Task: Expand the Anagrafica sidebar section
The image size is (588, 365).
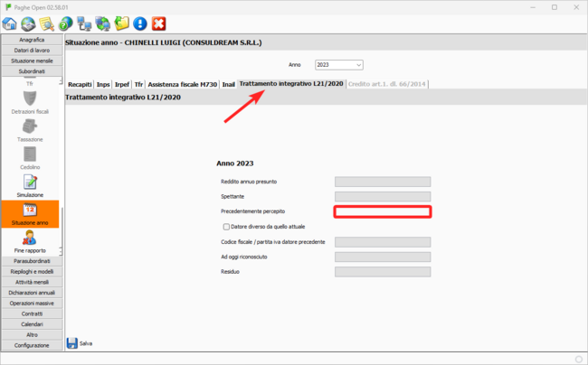Action: point(31,40)
